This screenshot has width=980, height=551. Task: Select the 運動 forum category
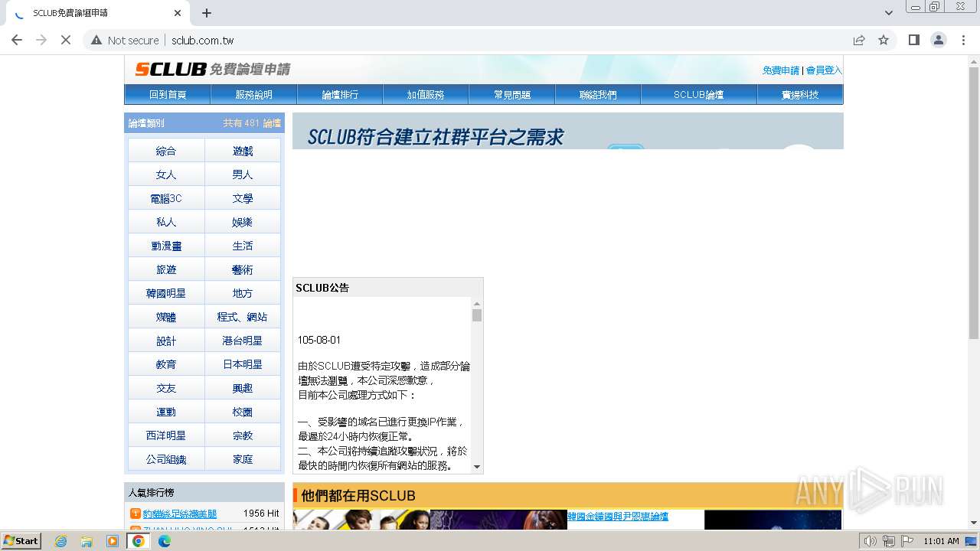pyautogui.click(x=166, y=412)
